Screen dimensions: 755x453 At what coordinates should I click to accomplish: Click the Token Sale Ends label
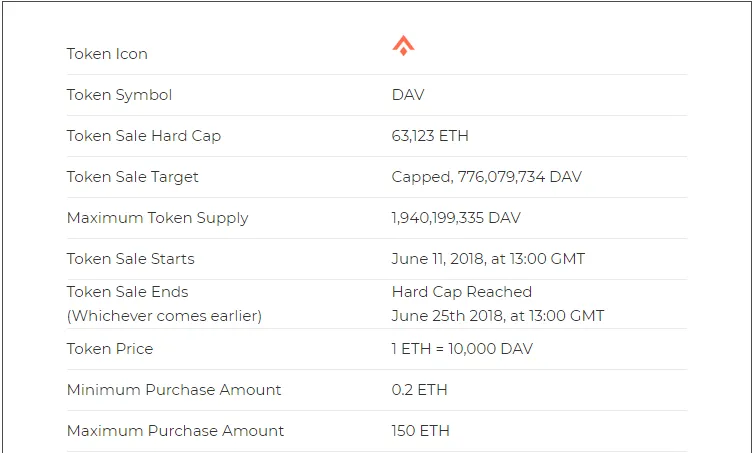click(x=127, y=292)
